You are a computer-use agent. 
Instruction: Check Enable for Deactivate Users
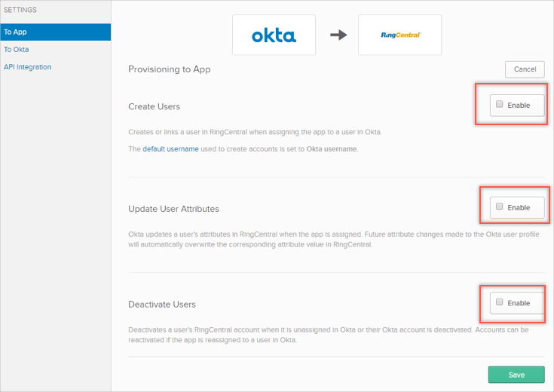click(x=500, y=302)
